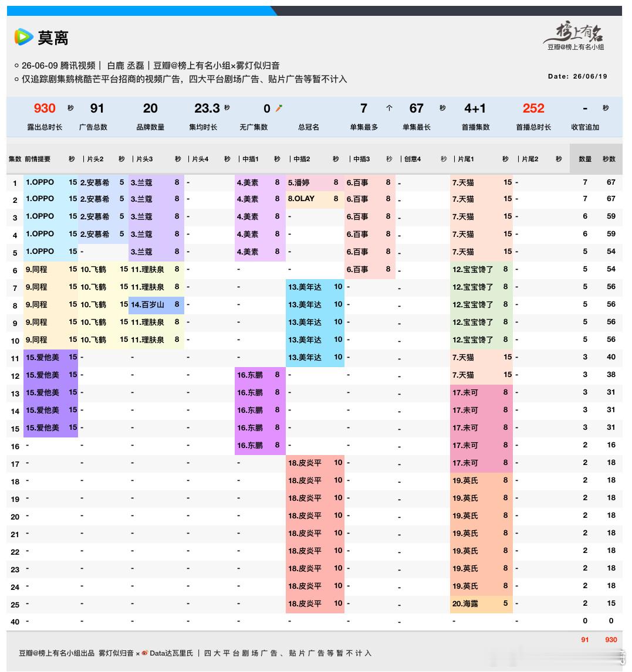Screen dimensions: 632x672
Task: Click 19.英氏 in the episode 22 row
Action: [x=465, y=551]
